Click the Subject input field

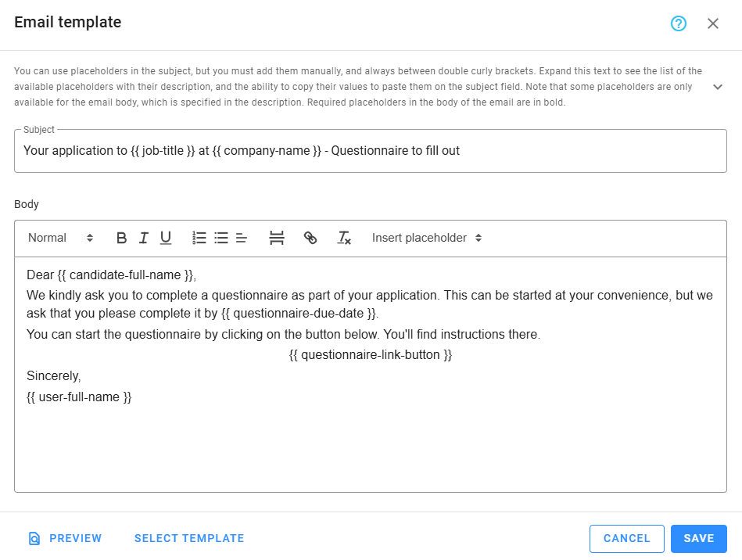tap(371, 150)
